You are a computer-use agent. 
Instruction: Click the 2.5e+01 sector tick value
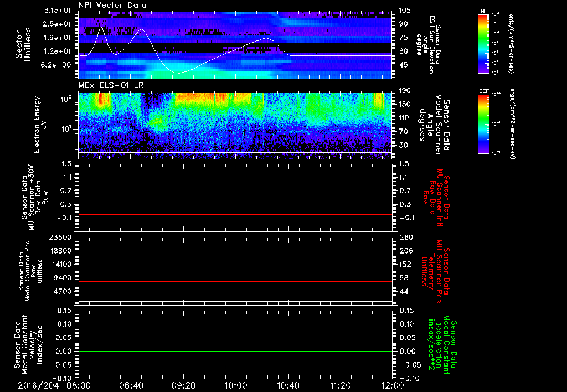58,24
